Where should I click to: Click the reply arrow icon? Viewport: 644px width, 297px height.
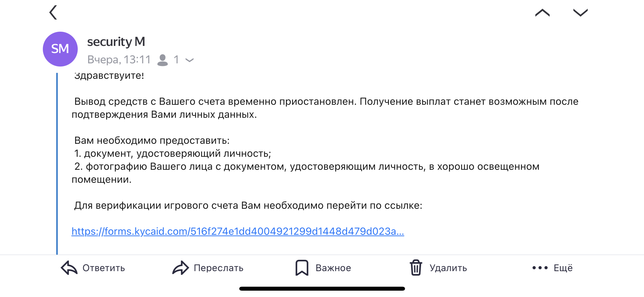tap(69, 268)
